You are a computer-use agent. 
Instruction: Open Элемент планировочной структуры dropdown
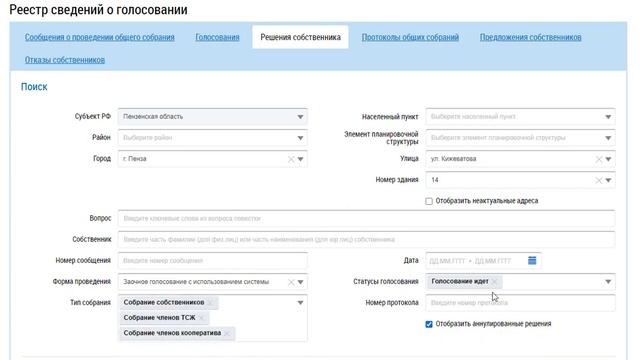[x=608, y=138]
